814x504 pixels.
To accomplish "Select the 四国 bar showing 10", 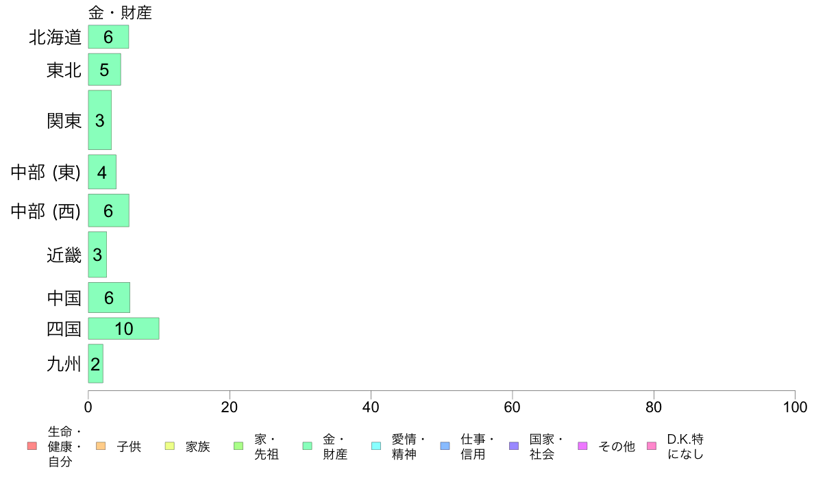I will tap(123, 329).
